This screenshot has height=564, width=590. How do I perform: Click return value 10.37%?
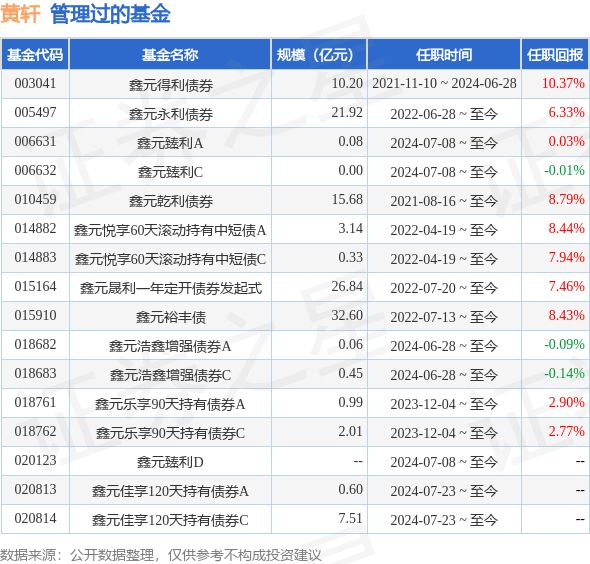563,83
